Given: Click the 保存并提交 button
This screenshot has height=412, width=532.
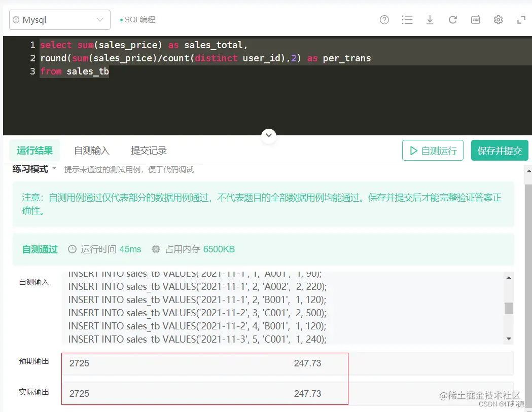Looking at the screenshot, I should [x=500, y=150].
